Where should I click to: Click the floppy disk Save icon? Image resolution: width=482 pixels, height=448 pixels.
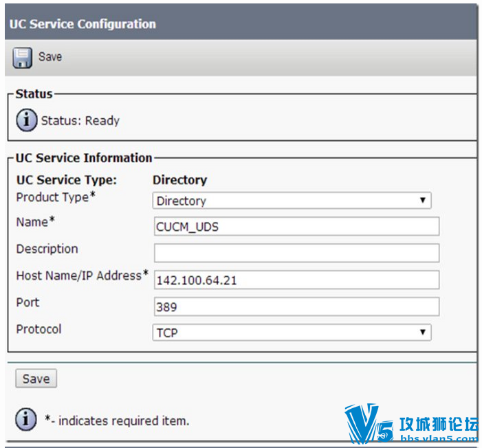(x=22, y=58)
